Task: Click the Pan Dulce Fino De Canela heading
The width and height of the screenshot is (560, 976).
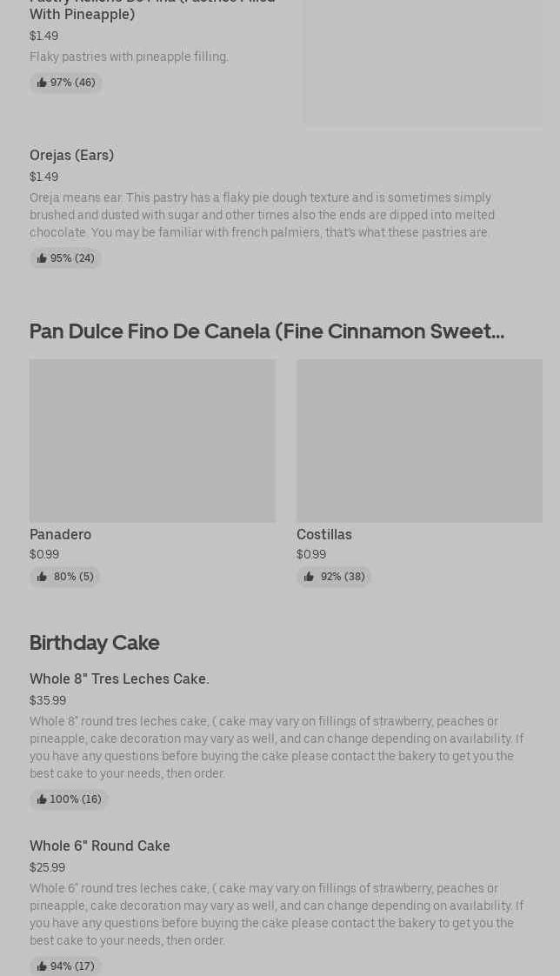Action: (266, 331)
